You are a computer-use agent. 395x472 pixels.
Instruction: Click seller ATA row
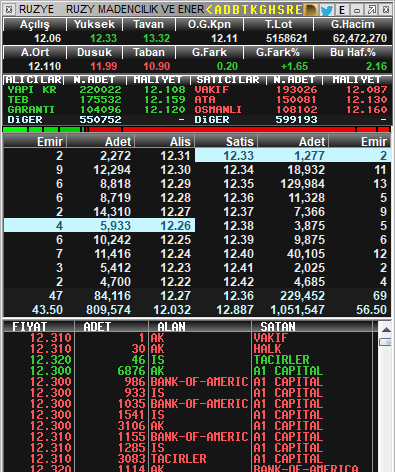click(291, 100)
